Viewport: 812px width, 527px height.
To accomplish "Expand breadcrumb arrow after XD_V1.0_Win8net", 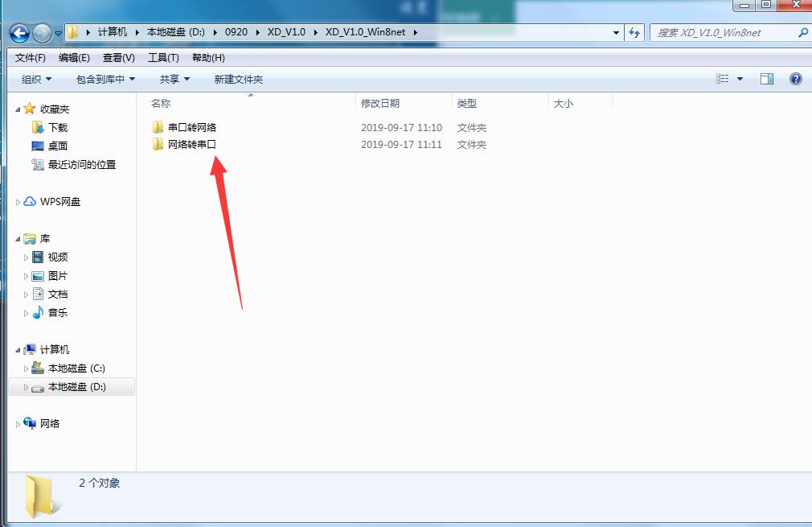I will [416, 32].
